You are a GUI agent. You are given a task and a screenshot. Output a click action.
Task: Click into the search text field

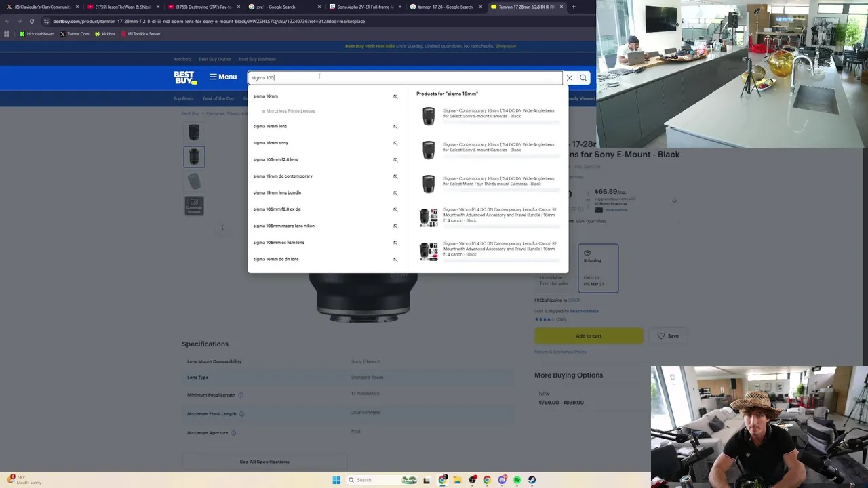coord(405,78)
